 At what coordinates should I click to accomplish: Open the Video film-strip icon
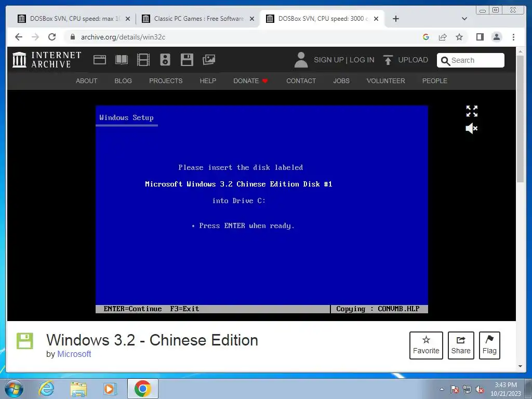tap(143, 60)
